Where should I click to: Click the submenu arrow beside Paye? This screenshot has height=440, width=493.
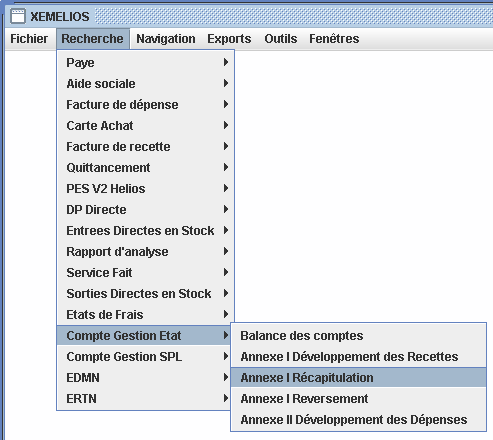226,62
